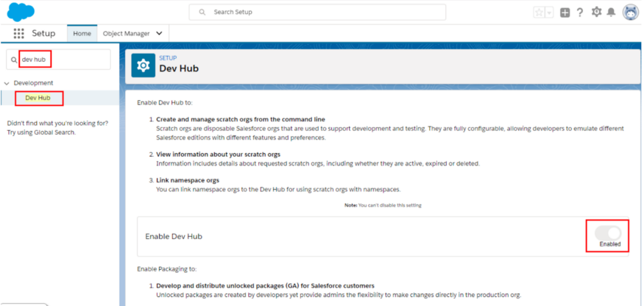Viewport: 644px width, 306px height.
Task: Select Dev Hub in the setup tree
Action: point(38,98)
